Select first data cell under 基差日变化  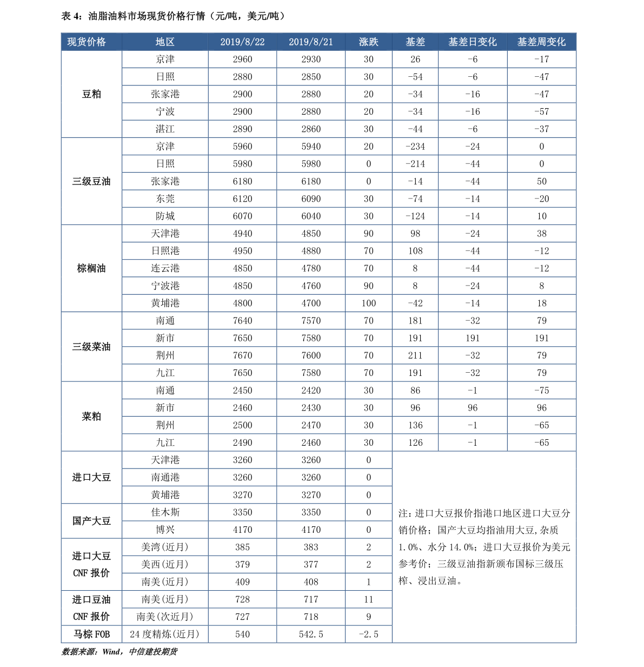tap(473, 59)
